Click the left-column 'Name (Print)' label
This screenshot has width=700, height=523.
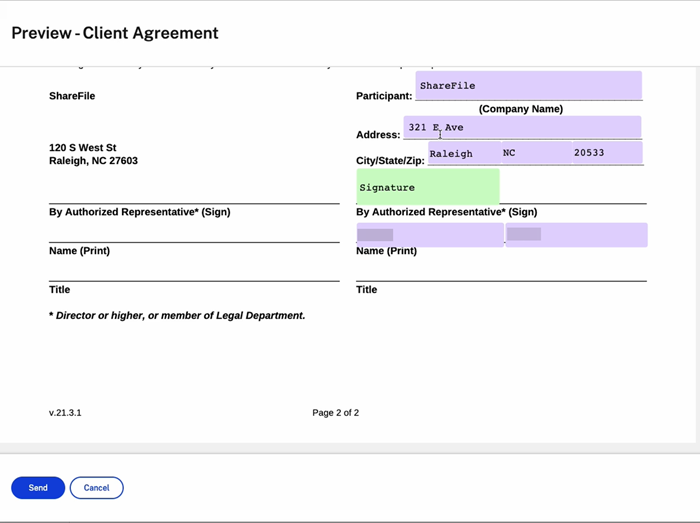pos(79,251)
